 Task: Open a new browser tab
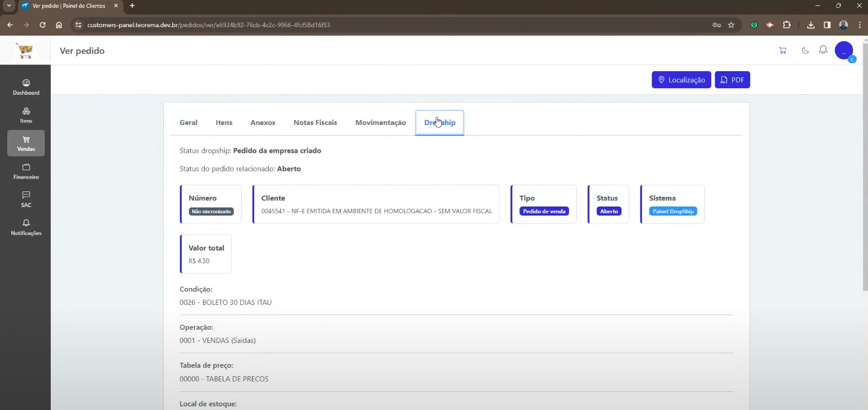tap(132, 5)
